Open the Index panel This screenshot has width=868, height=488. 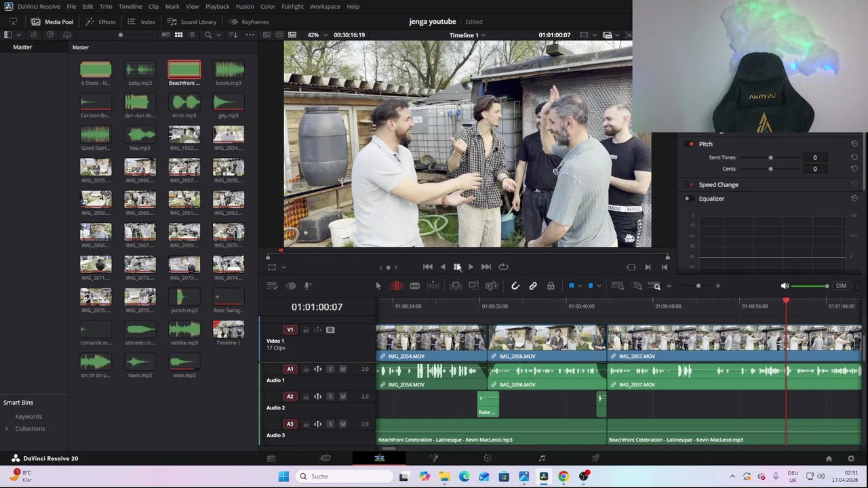tap(142, 22)
